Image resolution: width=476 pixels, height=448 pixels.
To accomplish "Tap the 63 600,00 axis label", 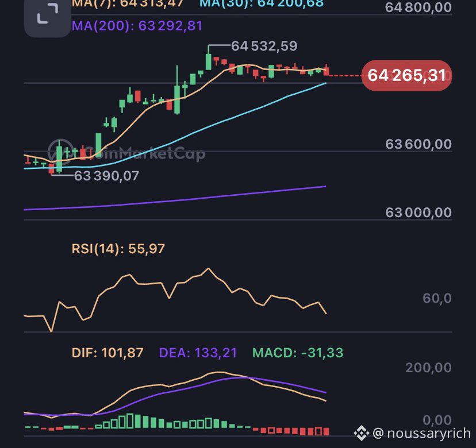I will (x=419, y=144).
